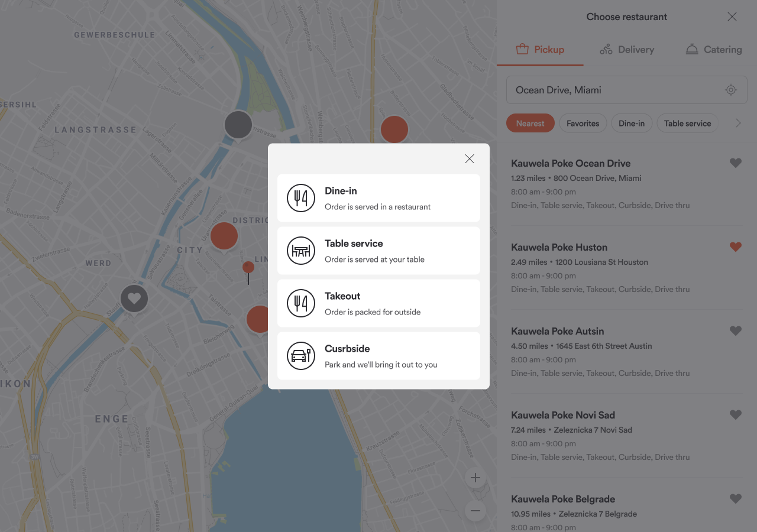Favorite Kauwela Poke Belgrade with heart
The width and height of the screenshot is (757, 532).
pos(736,499)
